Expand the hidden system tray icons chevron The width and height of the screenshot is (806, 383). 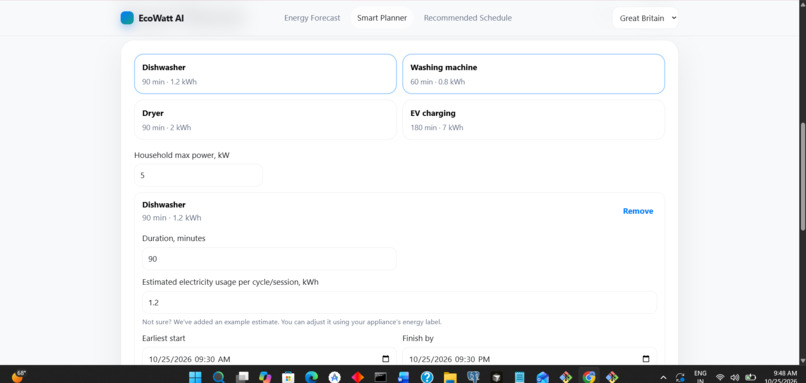tap(663, 377)
